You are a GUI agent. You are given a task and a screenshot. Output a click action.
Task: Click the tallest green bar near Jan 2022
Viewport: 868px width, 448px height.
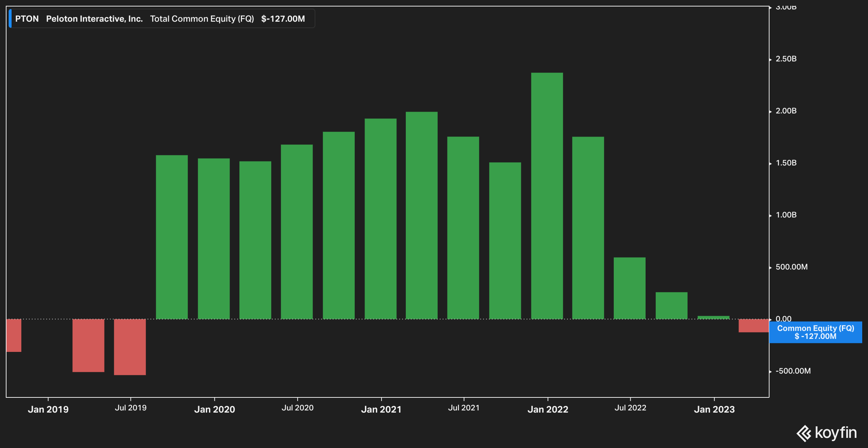point(547,196)
